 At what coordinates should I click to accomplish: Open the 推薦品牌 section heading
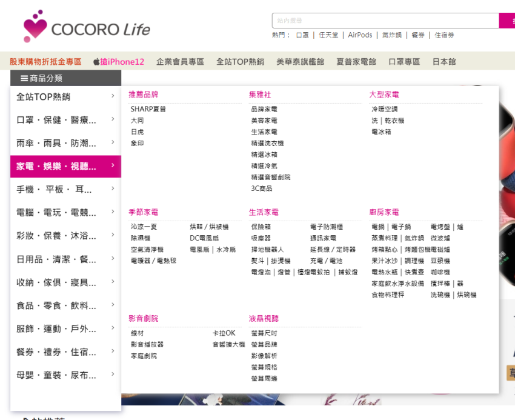143,95
